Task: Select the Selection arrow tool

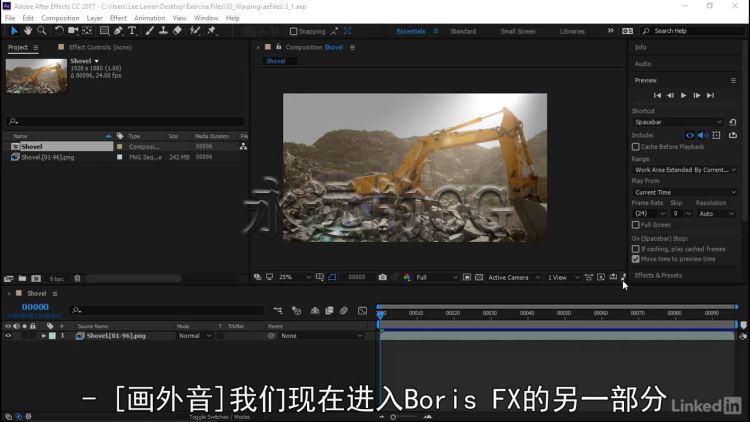Action: [x=14, y=31]
